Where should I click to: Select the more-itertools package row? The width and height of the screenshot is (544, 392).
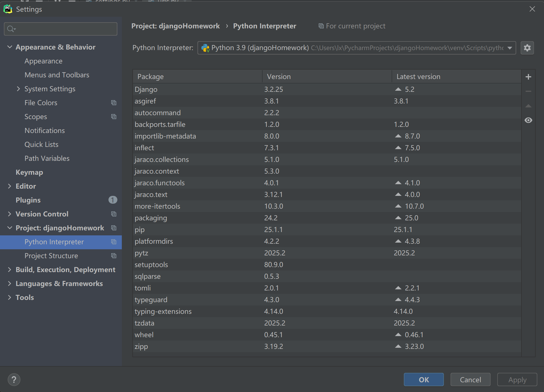pyautogui.click(x=327, y=206)
